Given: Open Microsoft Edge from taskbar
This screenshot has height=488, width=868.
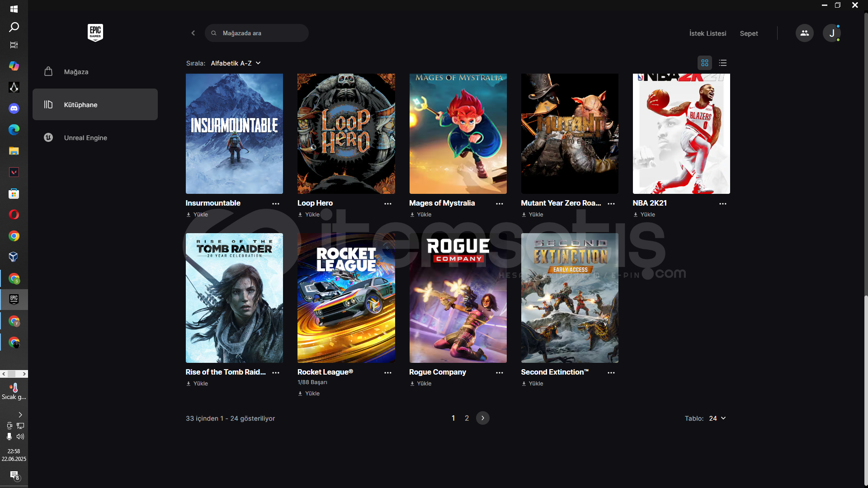Looking at the screenshot, I should click(x=14, y=130).
